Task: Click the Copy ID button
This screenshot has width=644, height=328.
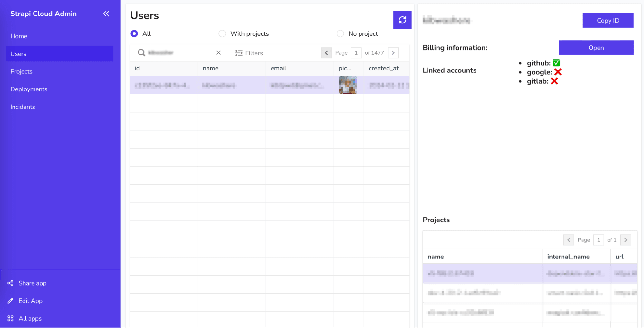Action: (x=608, y=20)
